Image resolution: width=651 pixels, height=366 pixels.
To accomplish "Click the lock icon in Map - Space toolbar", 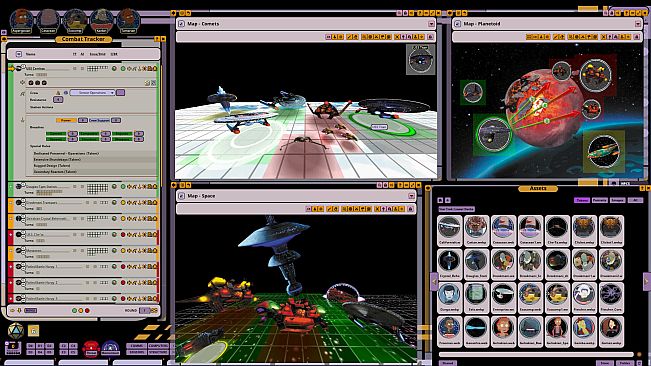I will pyautogui.click(x=410, y=209).
